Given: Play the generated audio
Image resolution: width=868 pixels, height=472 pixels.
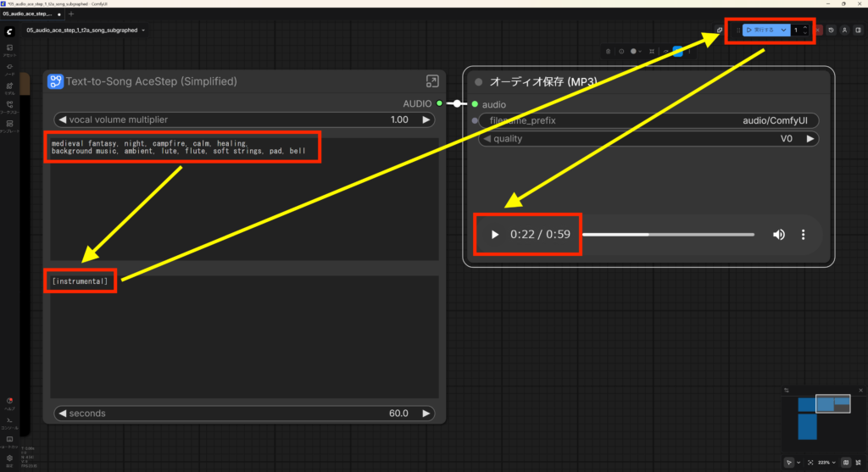Looking at the screenshot, I should click(x=495, y=235).
